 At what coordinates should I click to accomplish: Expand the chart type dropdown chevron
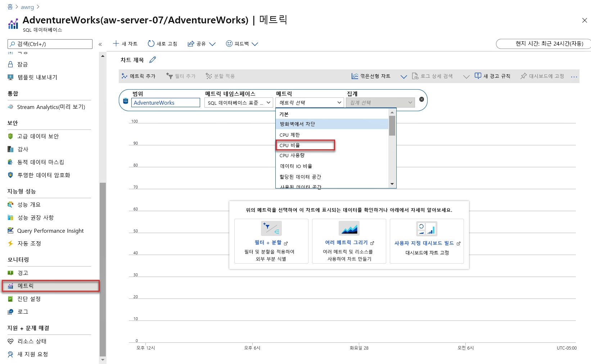tap(404, 76)
